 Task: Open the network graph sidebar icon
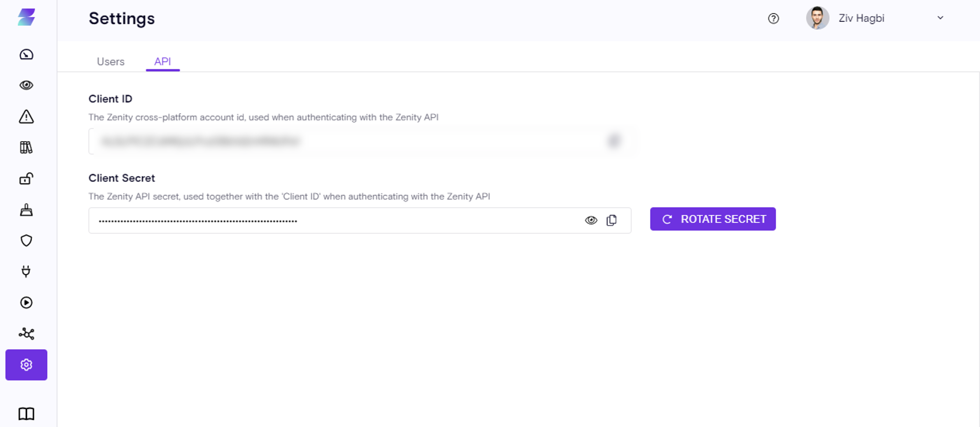pyautogui.click(x=26, y=334)
